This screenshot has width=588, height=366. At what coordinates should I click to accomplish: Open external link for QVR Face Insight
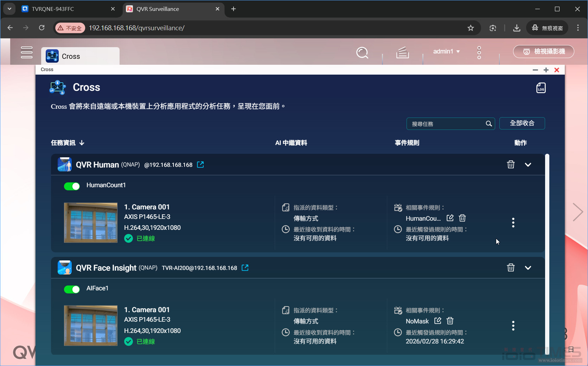(x=245, y=268)
